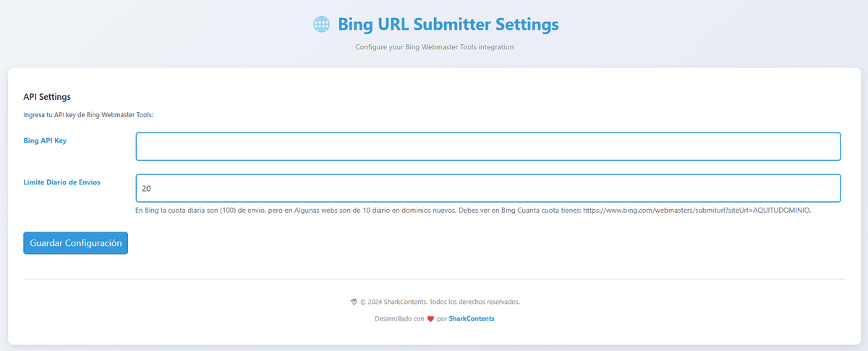Click the red heart icon in footer
This screenshot has height=351, width=868.
[x=430, y=318]
